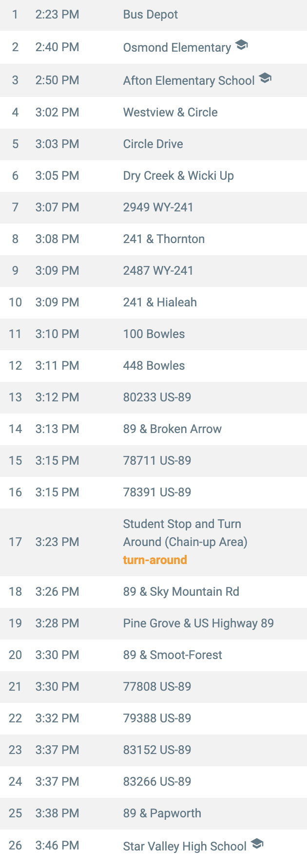The width and height of the screenshot is (307, 868).
Task: Click the 2949 WY-241 stop entry
Action: pos(153,208)
